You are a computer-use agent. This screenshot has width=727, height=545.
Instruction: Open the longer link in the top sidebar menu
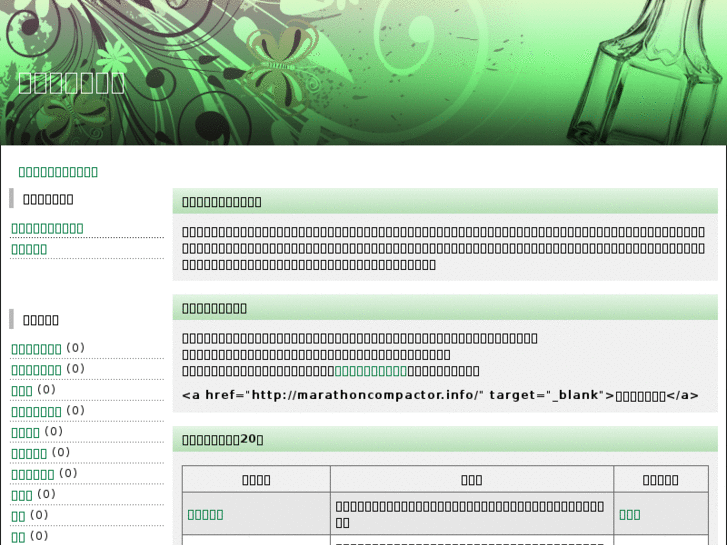47,228
